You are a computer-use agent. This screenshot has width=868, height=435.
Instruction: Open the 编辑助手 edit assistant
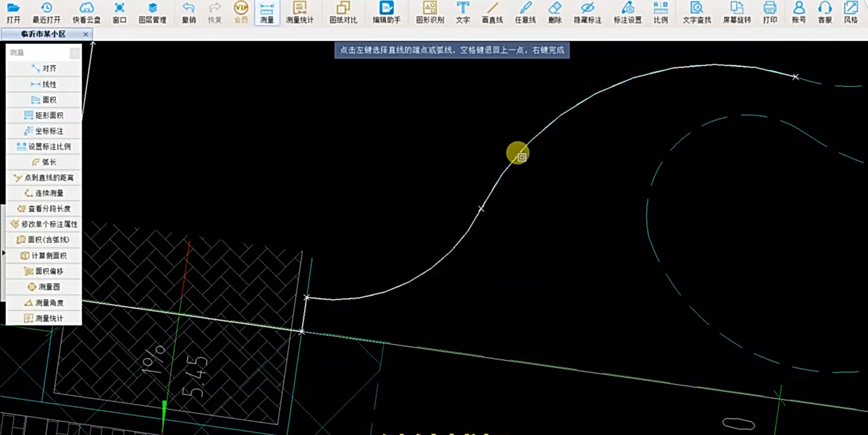[387, 13]
